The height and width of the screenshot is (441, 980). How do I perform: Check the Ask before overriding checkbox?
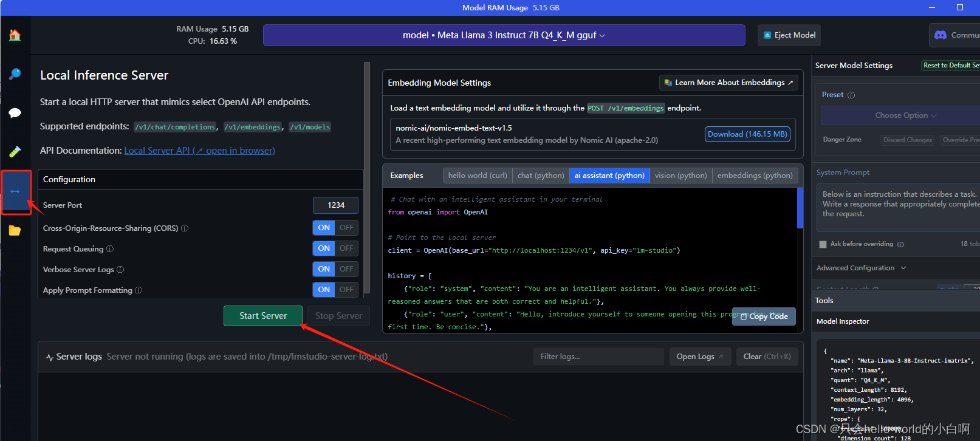(x=823, y=244)
